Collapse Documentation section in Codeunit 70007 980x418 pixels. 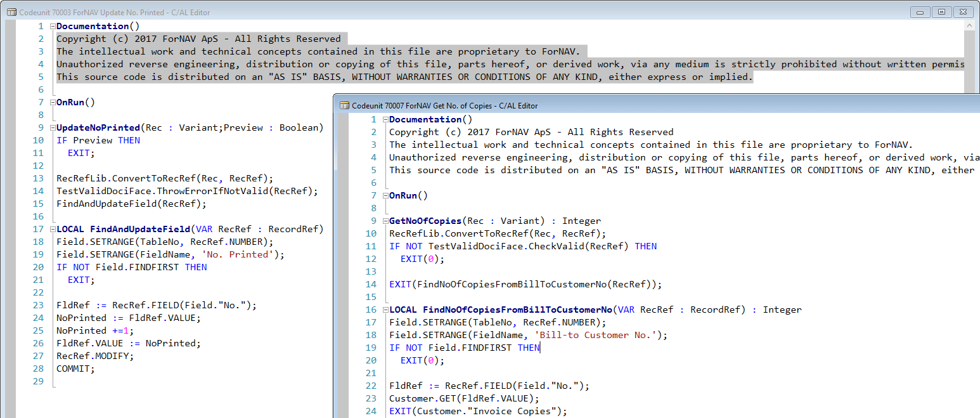(x=385, y=120)
